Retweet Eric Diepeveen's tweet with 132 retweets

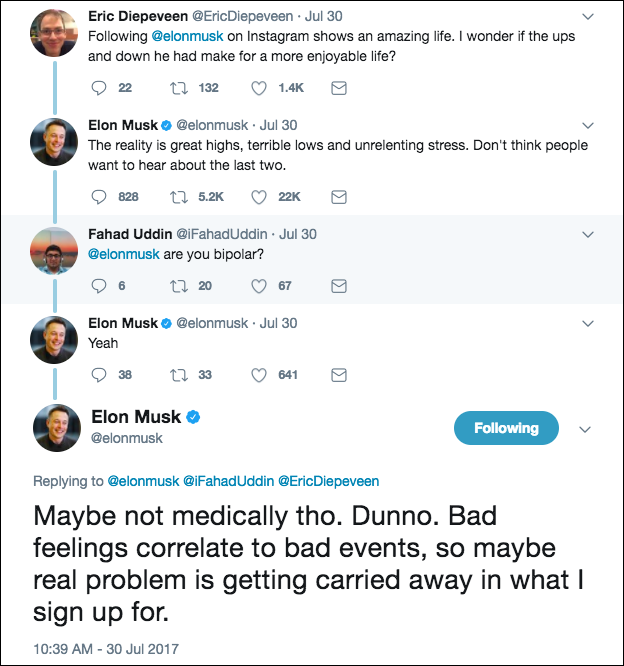[179, 88]
